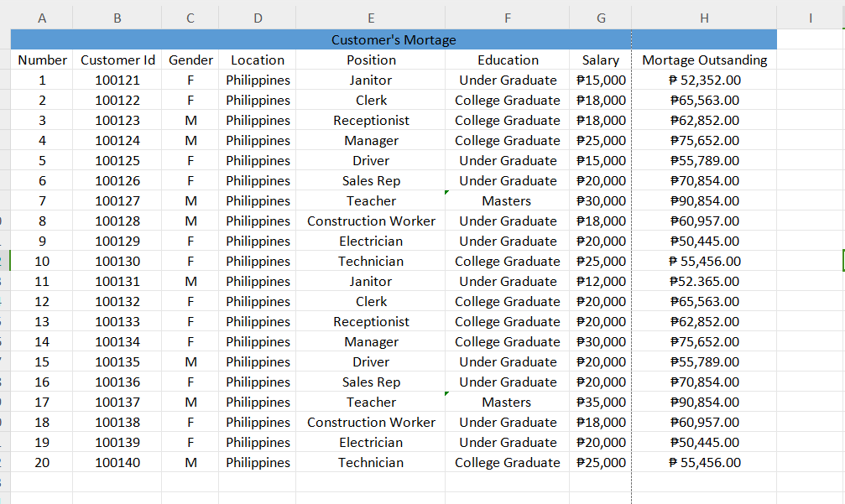Click the Location header cell

click(x=258, y=60)
